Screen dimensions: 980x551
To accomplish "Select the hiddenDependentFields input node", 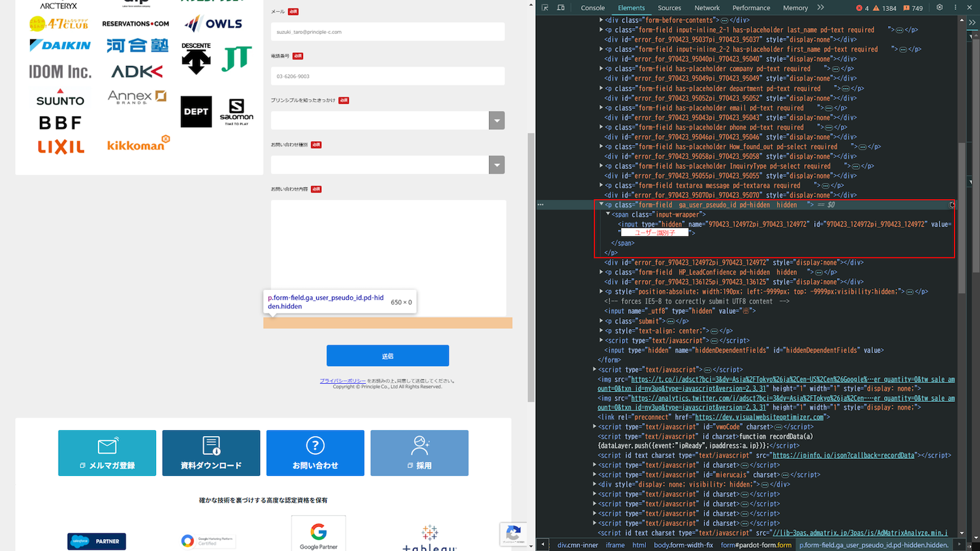I will click(745, 350).
